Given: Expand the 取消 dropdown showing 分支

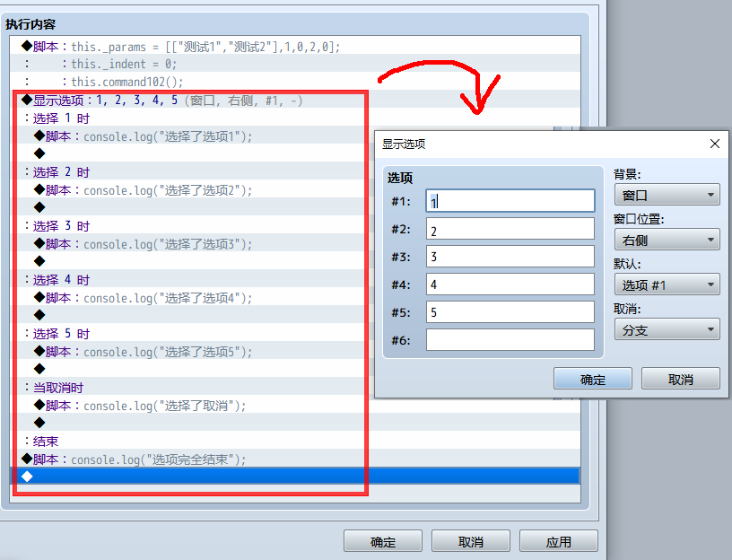Looking at the screenshot, I should pyautogui.click(x=667, y=329).
